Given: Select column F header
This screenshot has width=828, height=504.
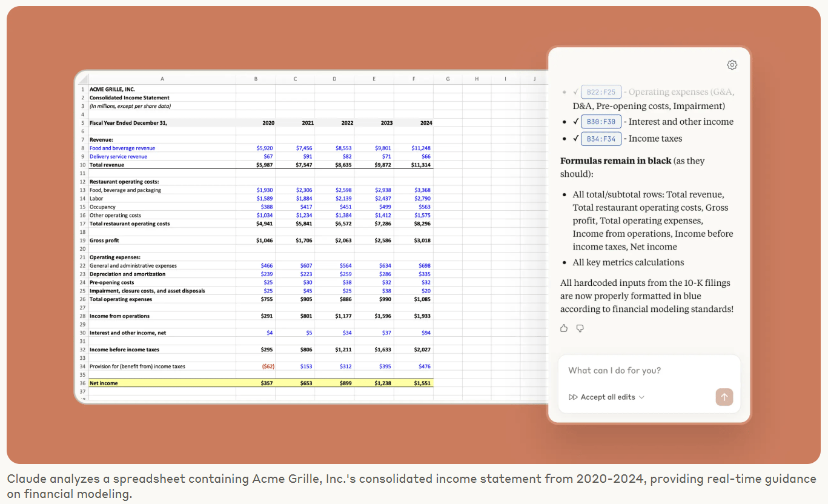Looking at the screenshot, I should click(x=413, y=79).
